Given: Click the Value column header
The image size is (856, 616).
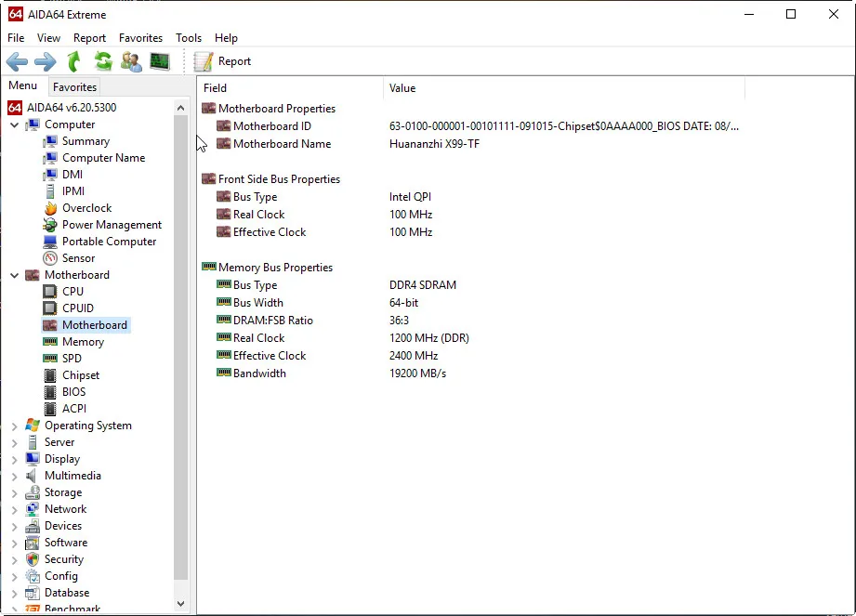Looking at the screenshot, I should click(564, 88).
